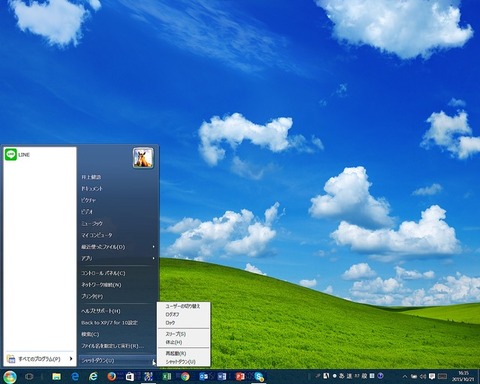Click the volume speaker tray icon
Screen dimensions: 480x384
423,377
